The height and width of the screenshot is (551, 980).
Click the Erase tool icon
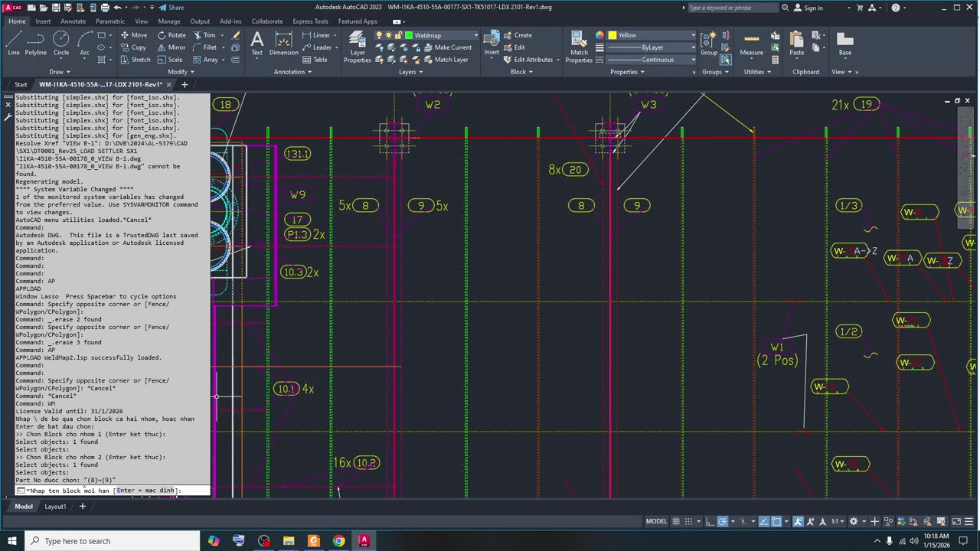(236, 35)
